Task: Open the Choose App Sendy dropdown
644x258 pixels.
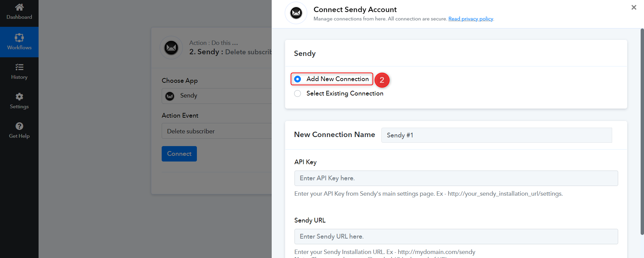Action: pyautogui.click(x=217, y=96)
